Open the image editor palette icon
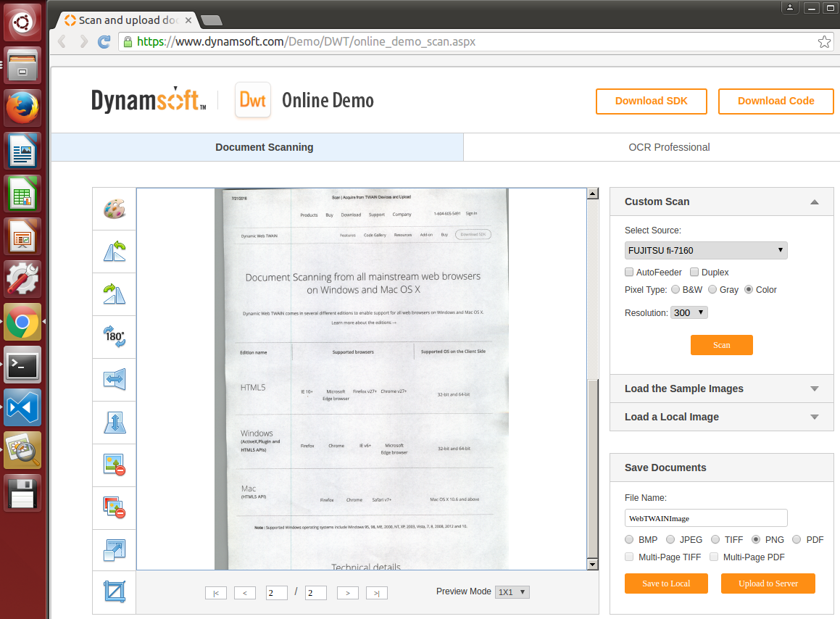The height and width of the screenshot is (619, 840). (114, 209)
